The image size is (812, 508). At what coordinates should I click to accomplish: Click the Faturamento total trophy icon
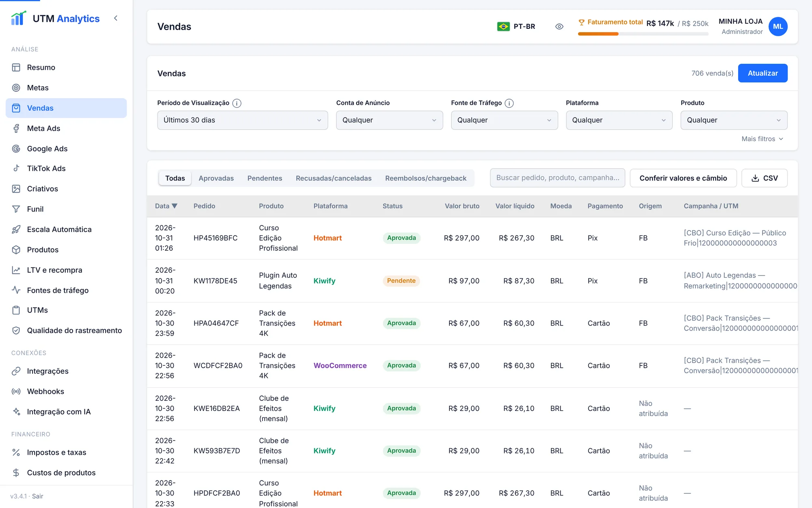(581, 22)
